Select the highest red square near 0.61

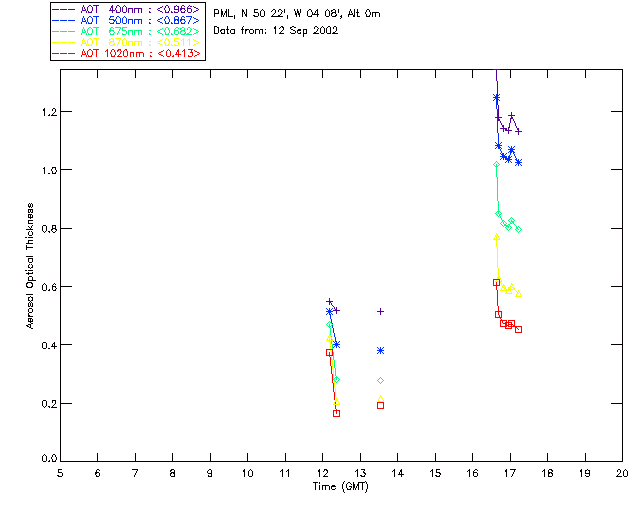coord(496,283)
